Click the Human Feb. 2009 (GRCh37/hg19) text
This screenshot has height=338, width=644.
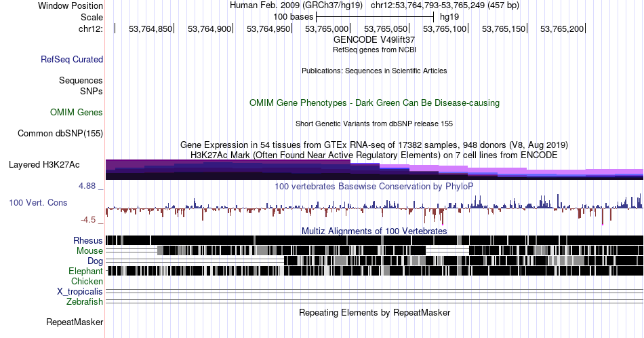pos(296,5)
